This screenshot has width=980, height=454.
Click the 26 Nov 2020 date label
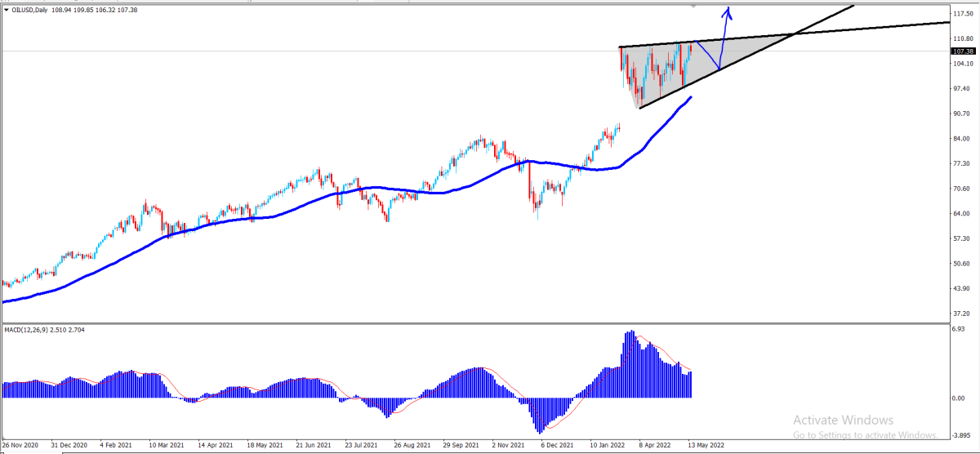coord(19,447)
